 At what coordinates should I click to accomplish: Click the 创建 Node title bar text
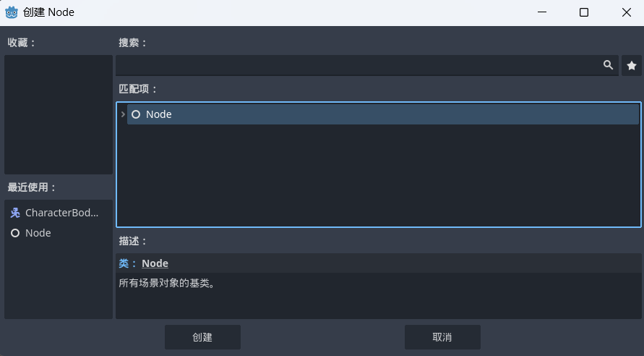click(48, 12)
